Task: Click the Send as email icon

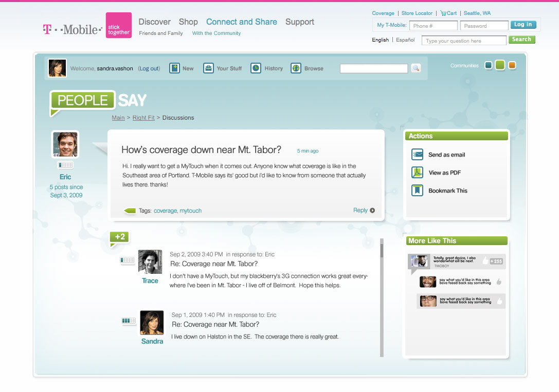Action: coord(417,155)
